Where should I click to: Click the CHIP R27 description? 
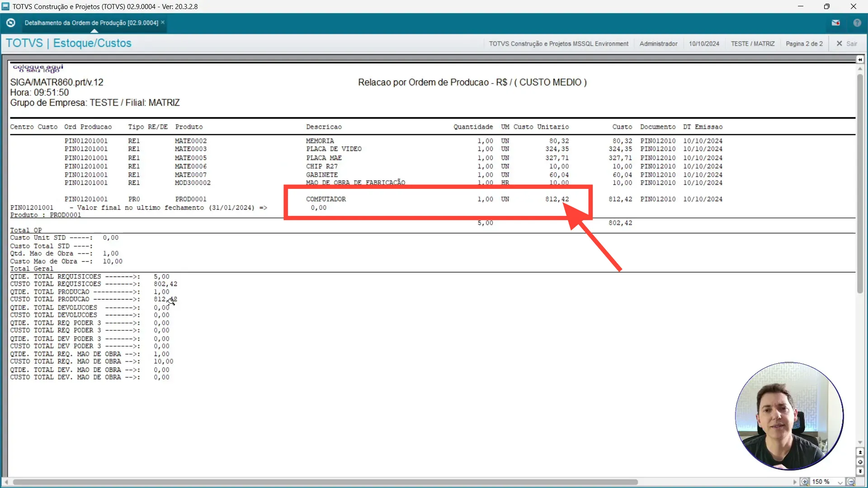[322, 166]
